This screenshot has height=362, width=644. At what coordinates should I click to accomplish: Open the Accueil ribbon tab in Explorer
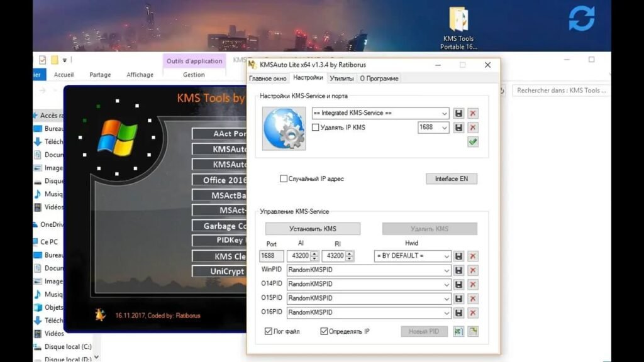64,75
